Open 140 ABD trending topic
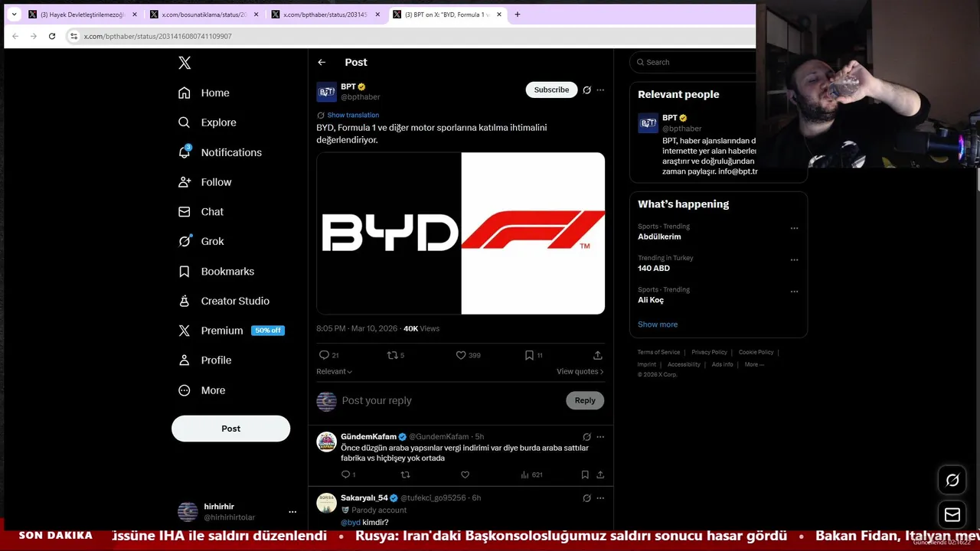This screenshot has width=980, height=551. 654,268
